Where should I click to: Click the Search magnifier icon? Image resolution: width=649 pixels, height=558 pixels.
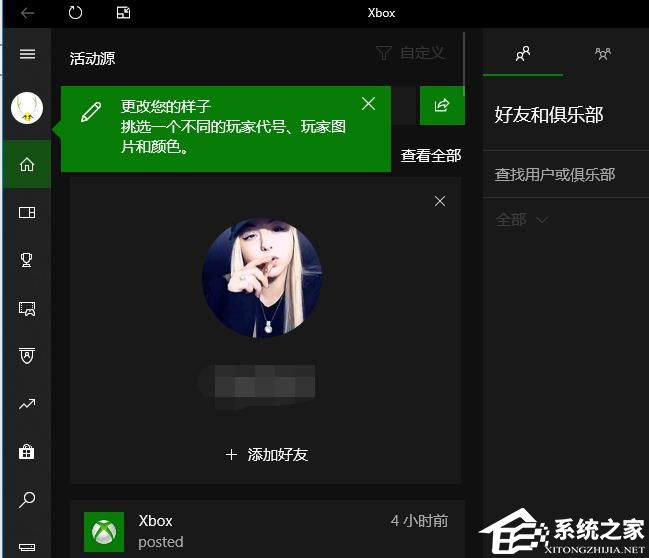[x=27, y=499]
